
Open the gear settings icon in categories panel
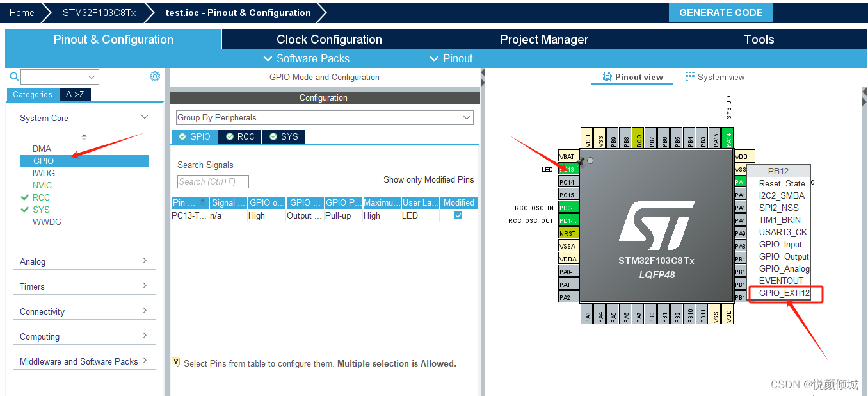(x=155, y=76)
